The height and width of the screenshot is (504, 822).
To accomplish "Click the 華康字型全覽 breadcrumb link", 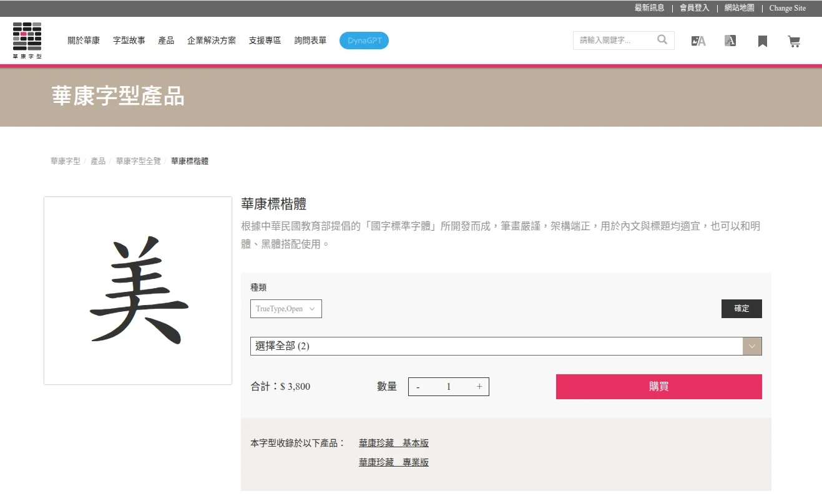I will pos(138,161).
